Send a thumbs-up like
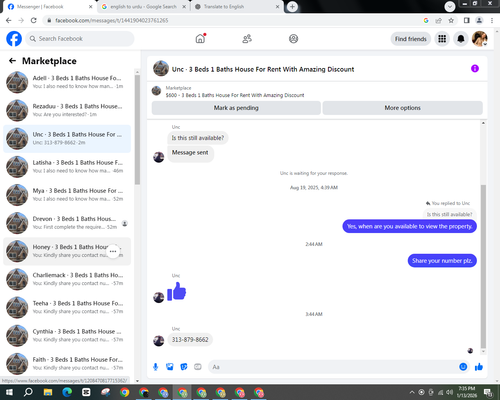500x400 pixels. (479, 367)
